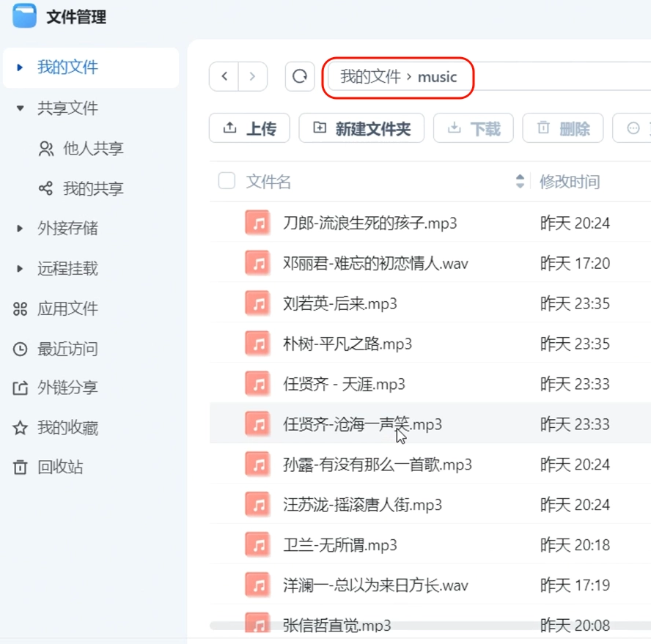This screenshot has height=644, width=651.
Task: Click the 他人共享 people icon
Action: coord(46,149)
